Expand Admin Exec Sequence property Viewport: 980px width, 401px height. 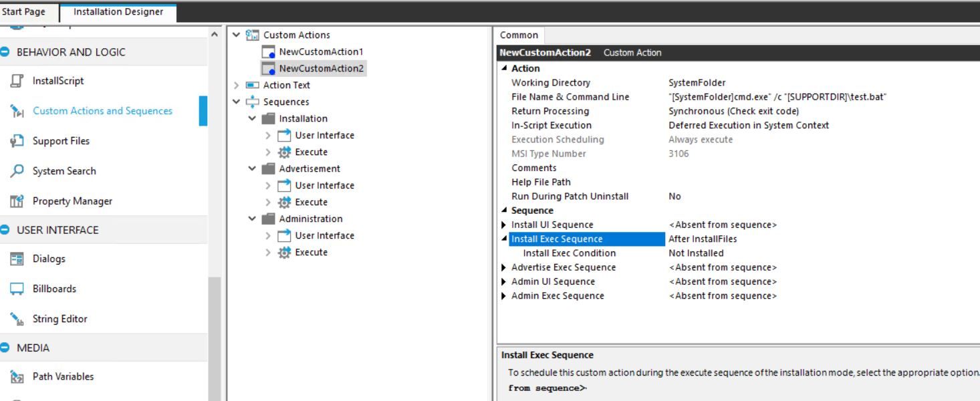[503, 295]
